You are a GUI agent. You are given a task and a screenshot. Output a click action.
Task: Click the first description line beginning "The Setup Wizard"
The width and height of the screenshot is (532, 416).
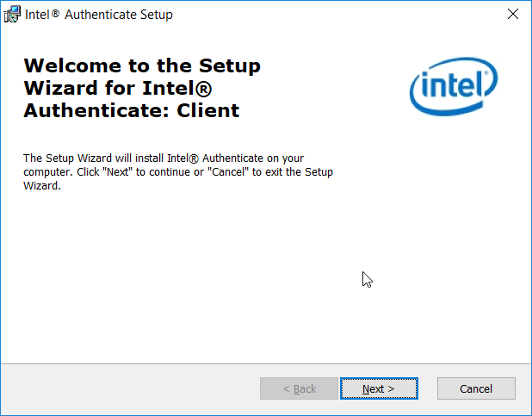[164, 158]
